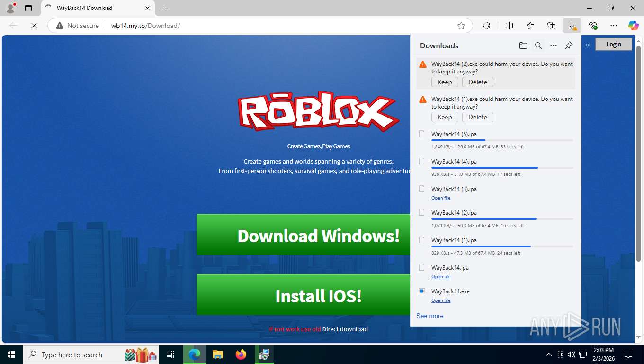Open Downloads panel more options

coord(554,45)
